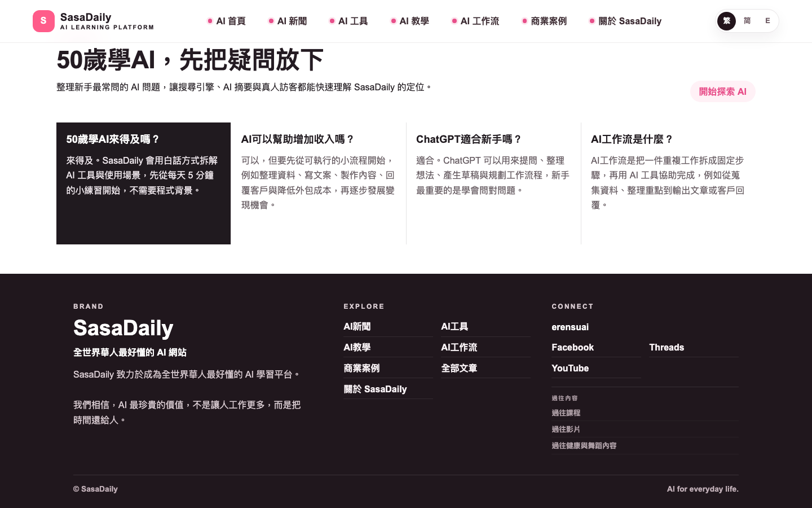Open 關於 SasaDaily in header menu
Screen dimensions: 812x508
(x=625, y=21)
